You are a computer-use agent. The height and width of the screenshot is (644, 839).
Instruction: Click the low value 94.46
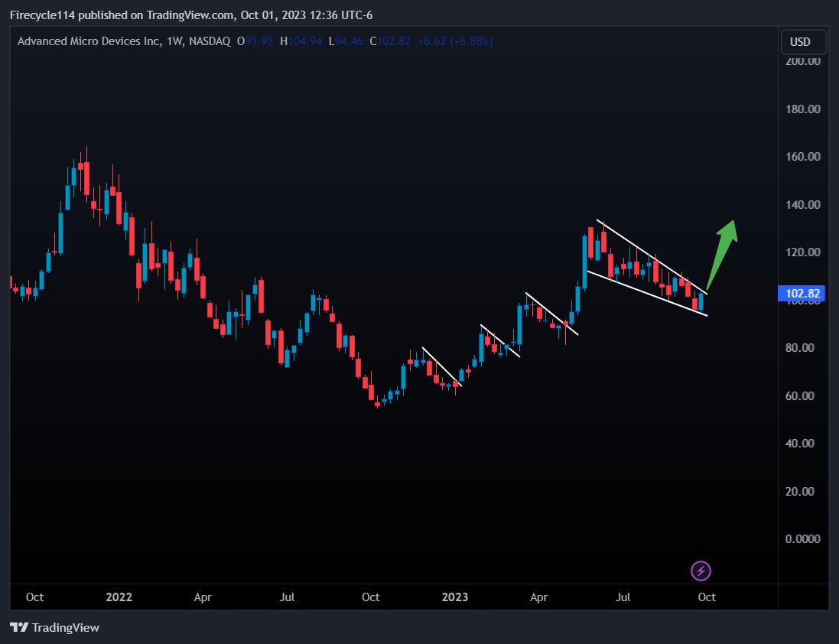pyautogui.click(x=349, y=41)
